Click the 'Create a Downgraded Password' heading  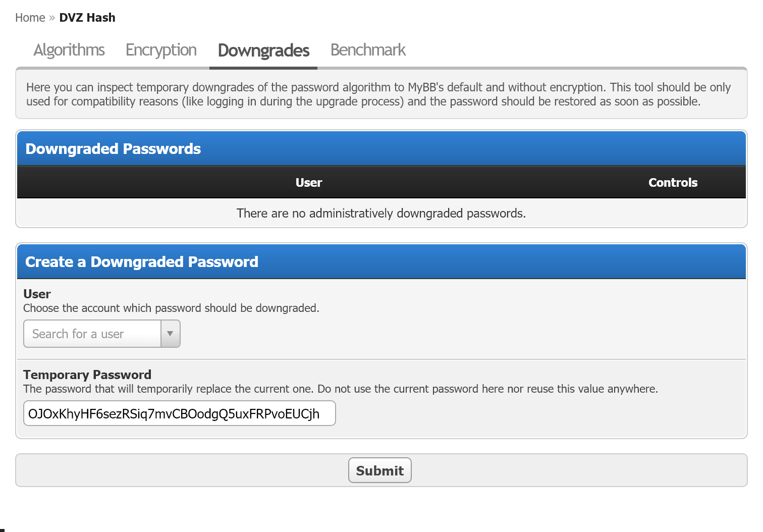142,262
